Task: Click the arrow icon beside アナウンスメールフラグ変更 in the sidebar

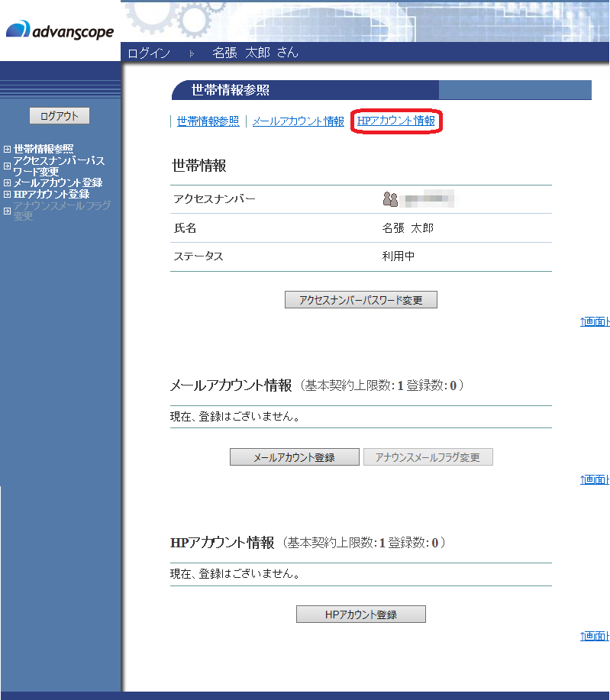Action: pos(7,211)
